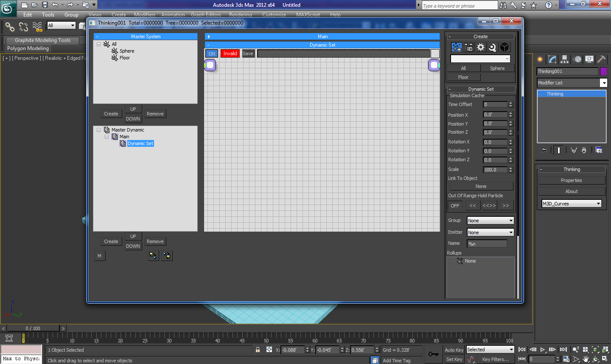Toggle Auto Key mode

coord(454,350)
